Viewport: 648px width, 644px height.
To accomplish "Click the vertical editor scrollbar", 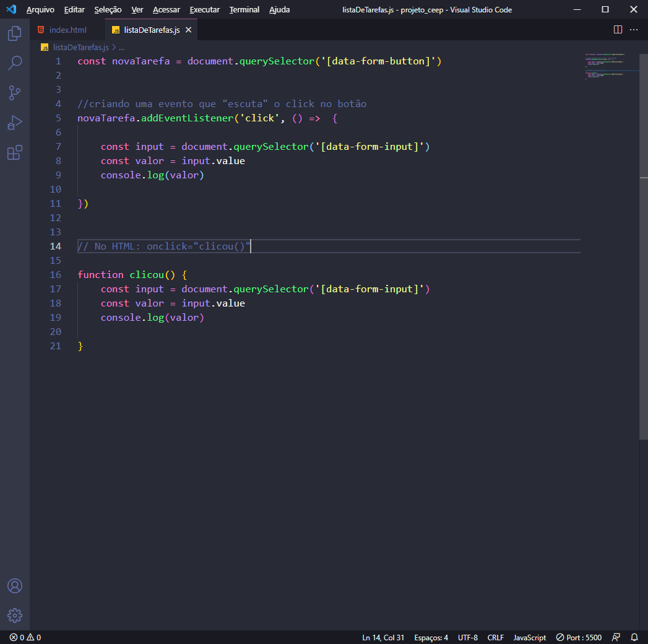I will [644, 247].
